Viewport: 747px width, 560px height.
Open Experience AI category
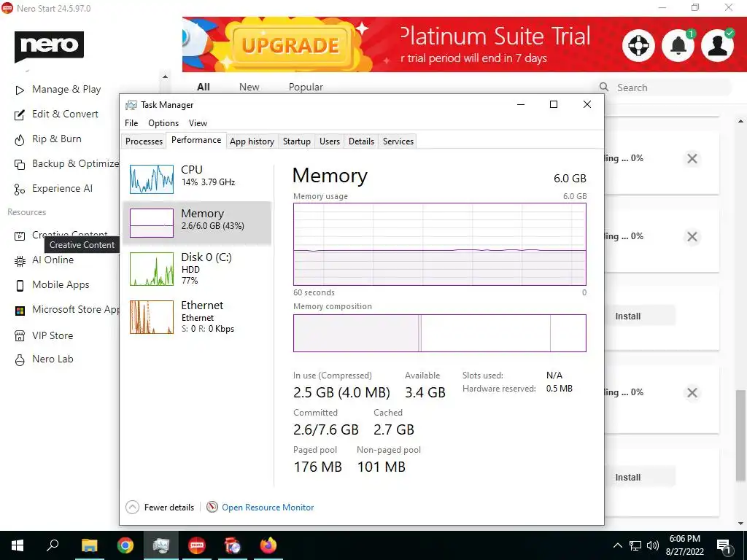pyautogui.click(x=53, y=189)
